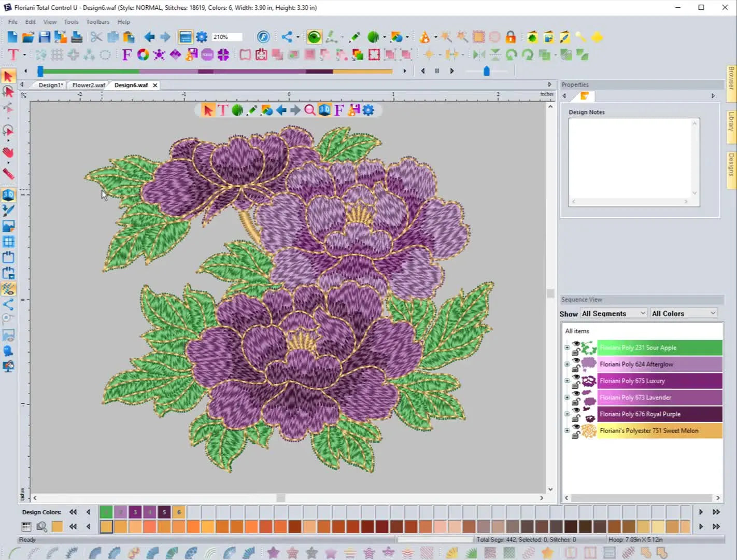737x560 pixels.
Task: Click the blue share icon
Action: tap(287, 37)
